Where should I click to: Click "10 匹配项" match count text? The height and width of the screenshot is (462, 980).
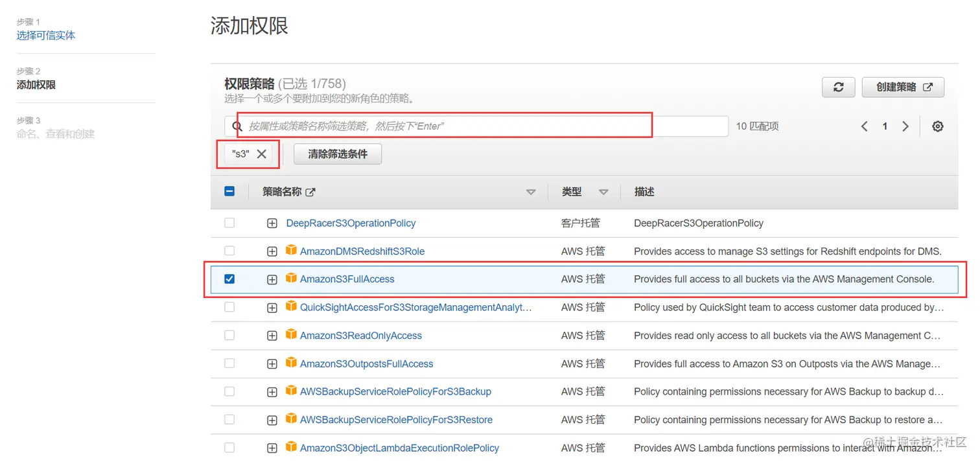pyautogui.click(x=758, y=126)
